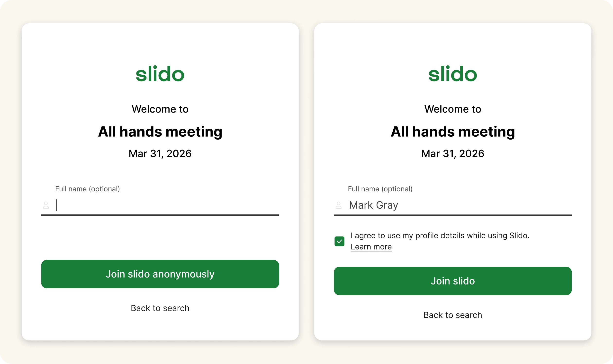Viewport: 613px width, 364px height.
Task: Click the left card's Full name (optional) label
Action: coord(87,189)
